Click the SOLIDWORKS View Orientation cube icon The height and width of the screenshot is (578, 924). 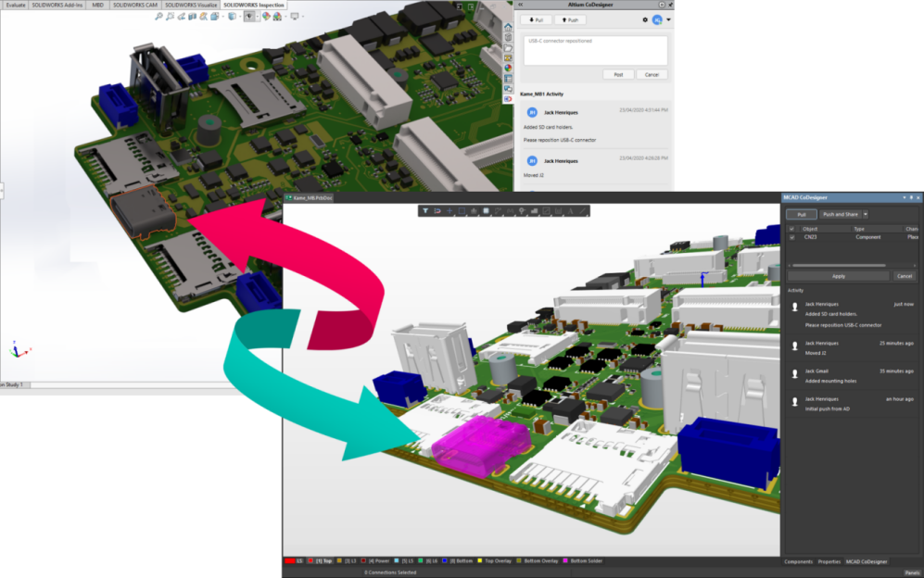[214, 17]
